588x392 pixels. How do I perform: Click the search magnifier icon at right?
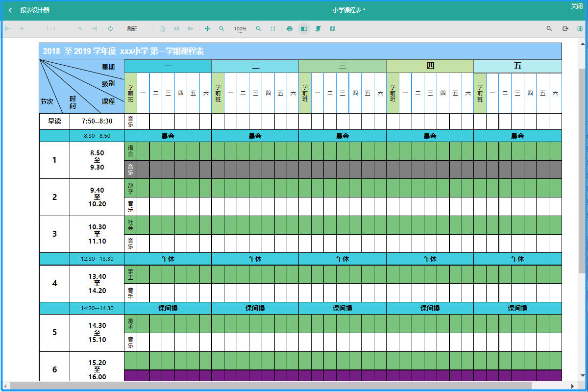coord(549,29)
